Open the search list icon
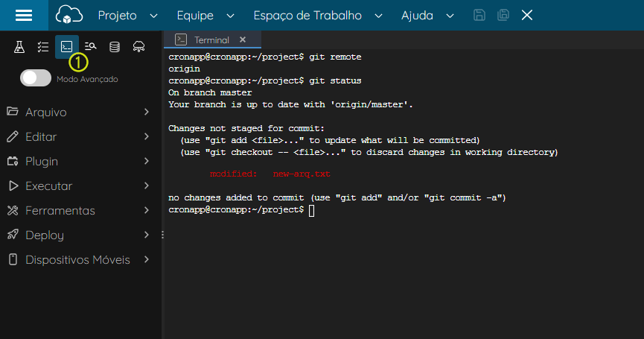The image size is (644, 339). click(x=90, y=46)
